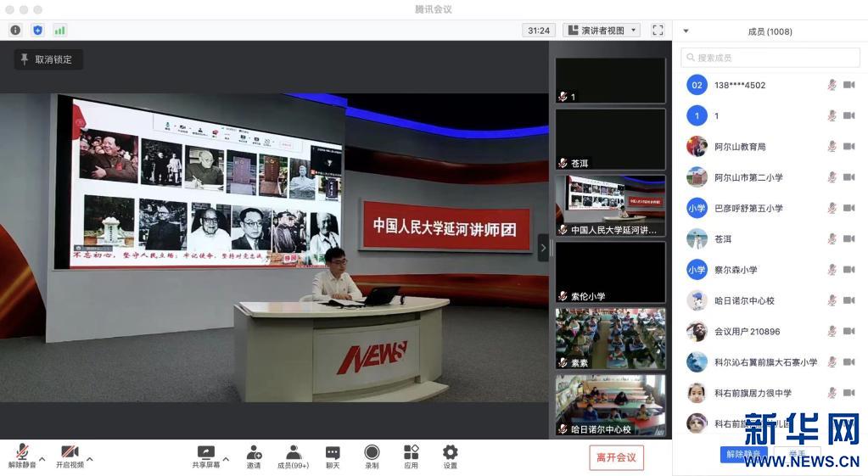The width and height of the screenshot is (868, 476).
Task: Click camera icon for 哈日诺尔中心校 member row
Action: [x=849, y=300]
